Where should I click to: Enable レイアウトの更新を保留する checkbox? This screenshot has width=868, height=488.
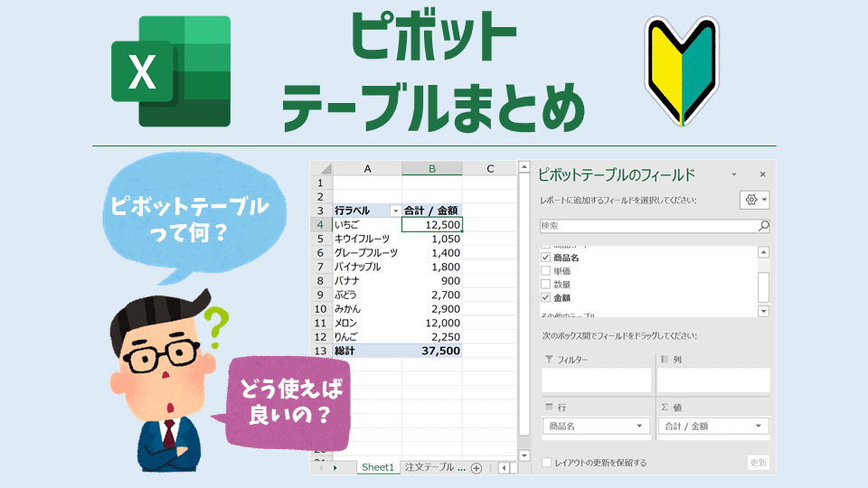coord(546,463)
